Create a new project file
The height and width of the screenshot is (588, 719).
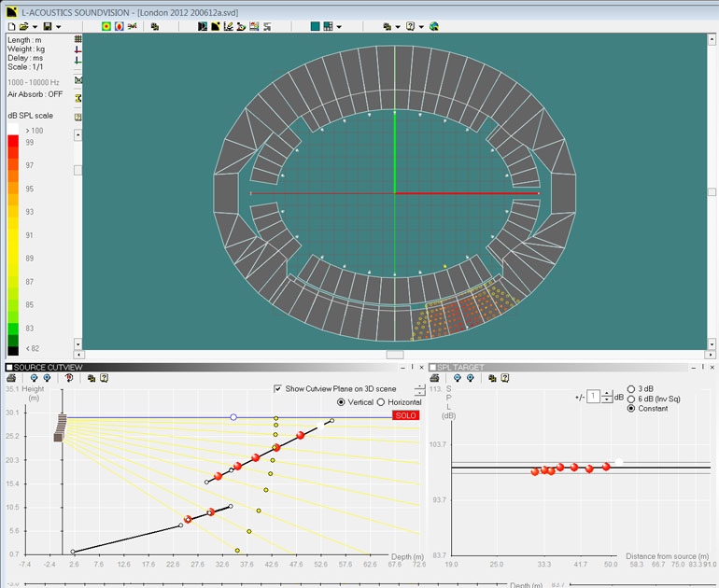pyautogui.click(x=11, y=26)
